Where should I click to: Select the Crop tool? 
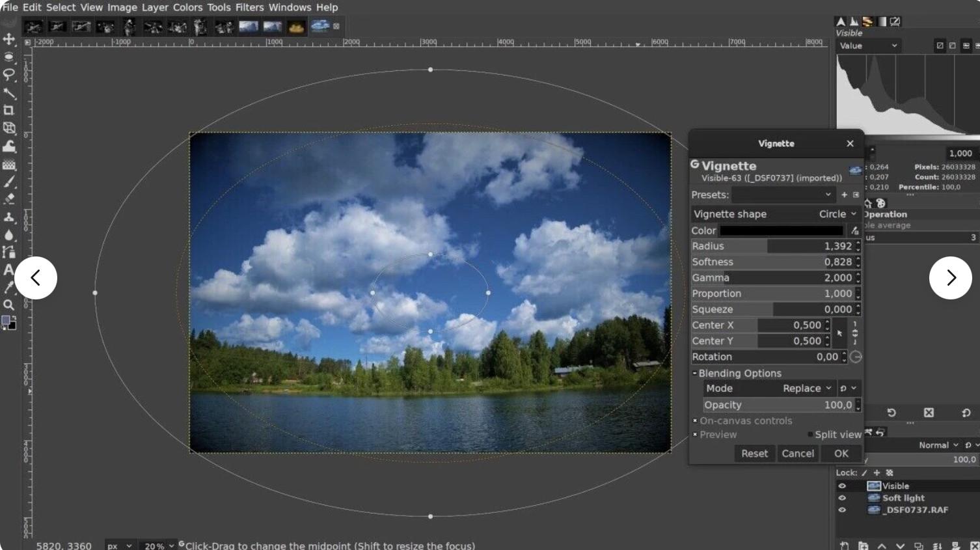pyautogui.click(x=9, y=110)
